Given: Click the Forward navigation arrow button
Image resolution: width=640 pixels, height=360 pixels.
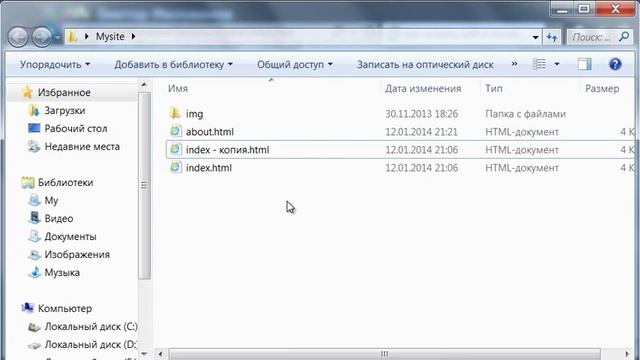Looking at the screenshot, I should click(x=42, y=37).
